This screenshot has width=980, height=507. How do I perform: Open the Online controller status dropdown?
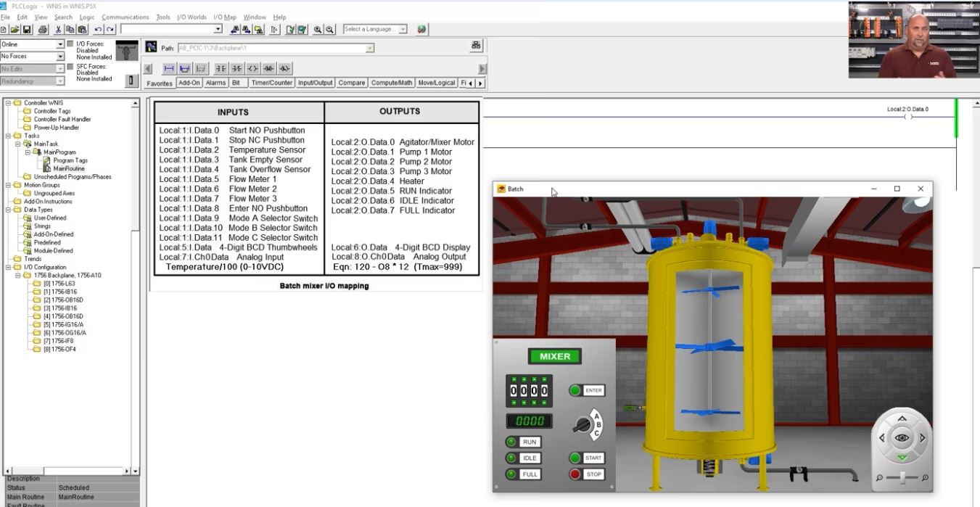point(60,44)
